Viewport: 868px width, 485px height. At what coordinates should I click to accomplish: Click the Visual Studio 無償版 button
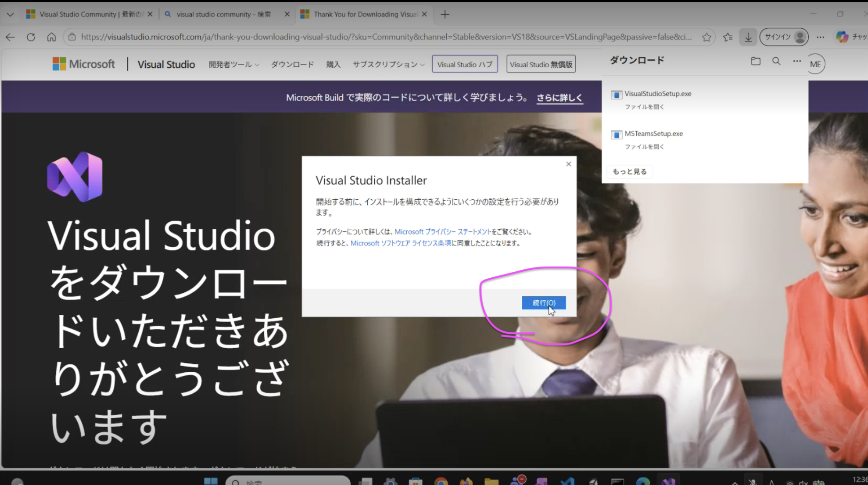(541, 64)
